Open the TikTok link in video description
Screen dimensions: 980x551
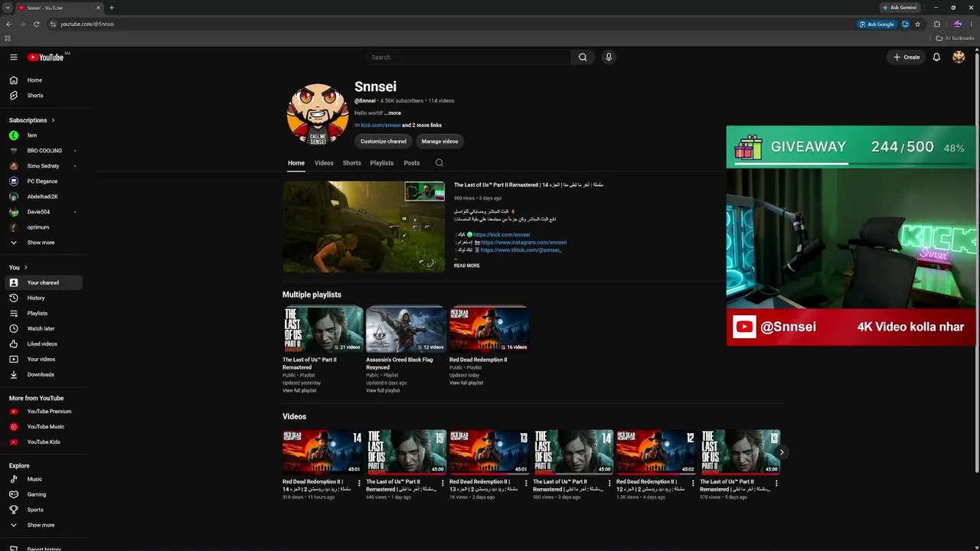521,250
